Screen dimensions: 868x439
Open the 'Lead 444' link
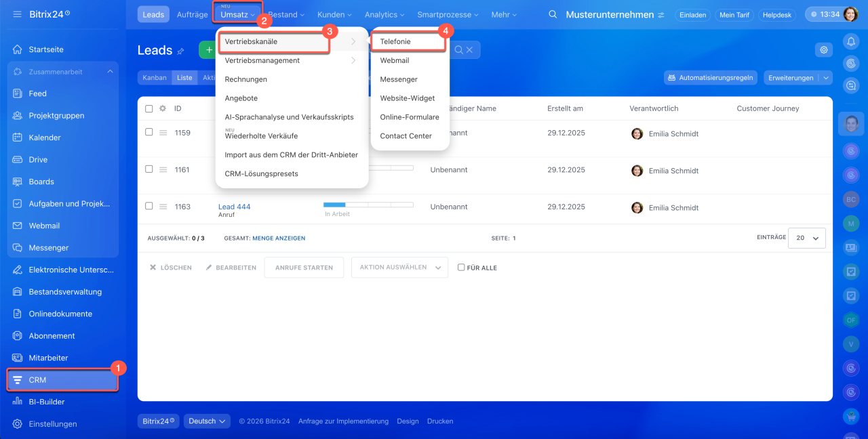234,207
